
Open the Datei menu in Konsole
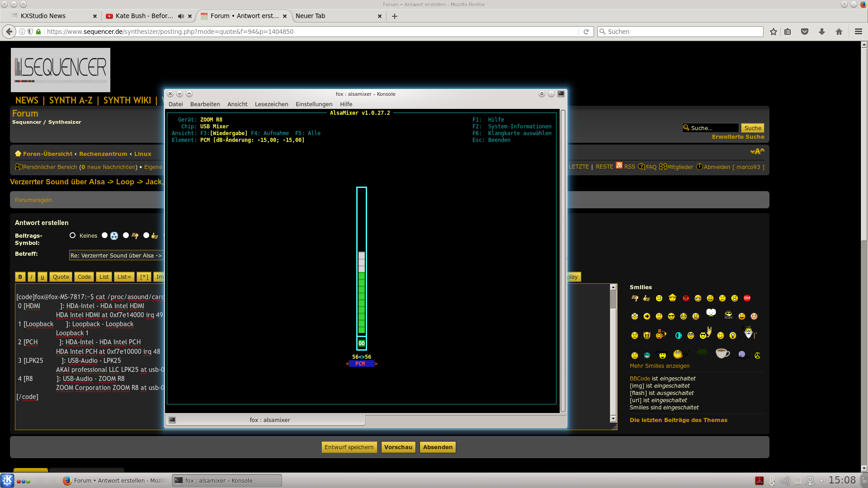point(176,104)
